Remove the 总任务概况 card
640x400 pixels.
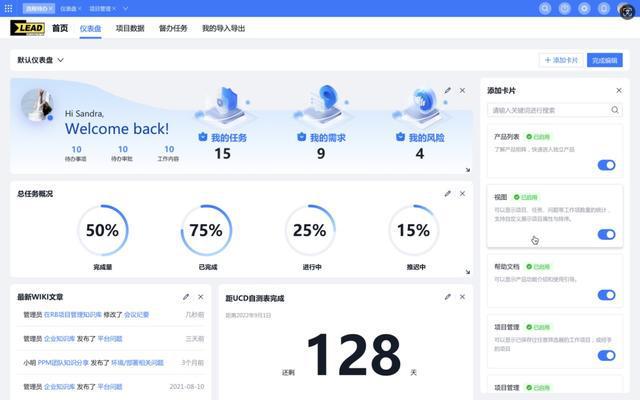pyautogui.click(x=462, y=193)
